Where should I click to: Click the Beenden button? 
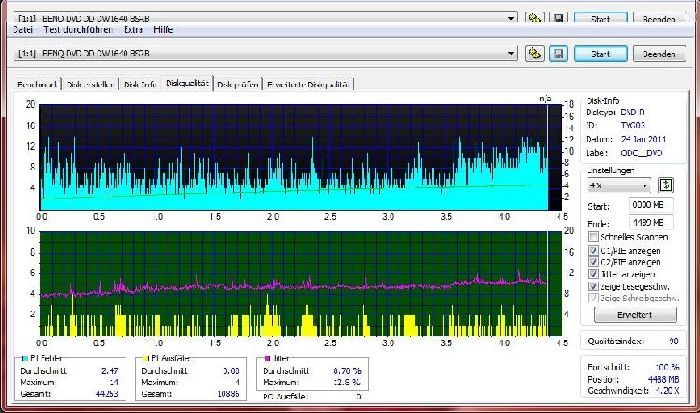(659, 54)
